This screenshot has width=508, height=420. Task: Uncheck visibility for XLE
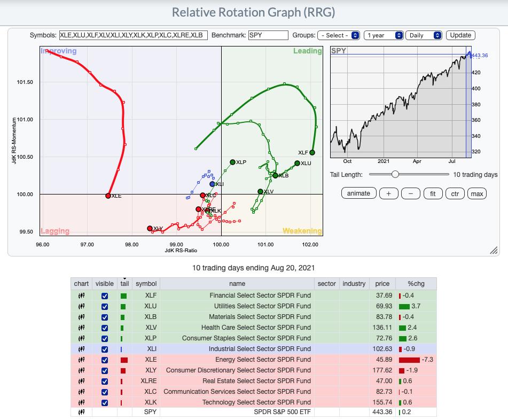(105, 360)
